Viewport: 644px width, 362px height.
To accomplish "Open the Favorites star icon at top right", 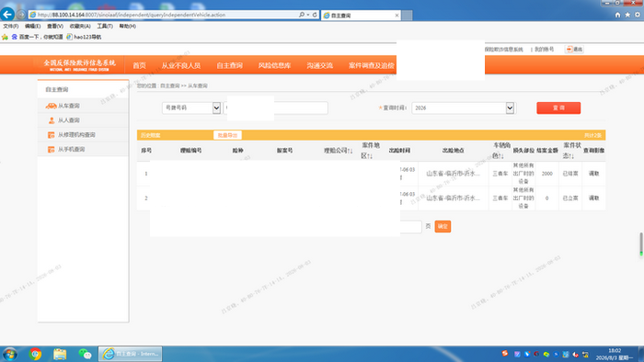I will point(627,15).
